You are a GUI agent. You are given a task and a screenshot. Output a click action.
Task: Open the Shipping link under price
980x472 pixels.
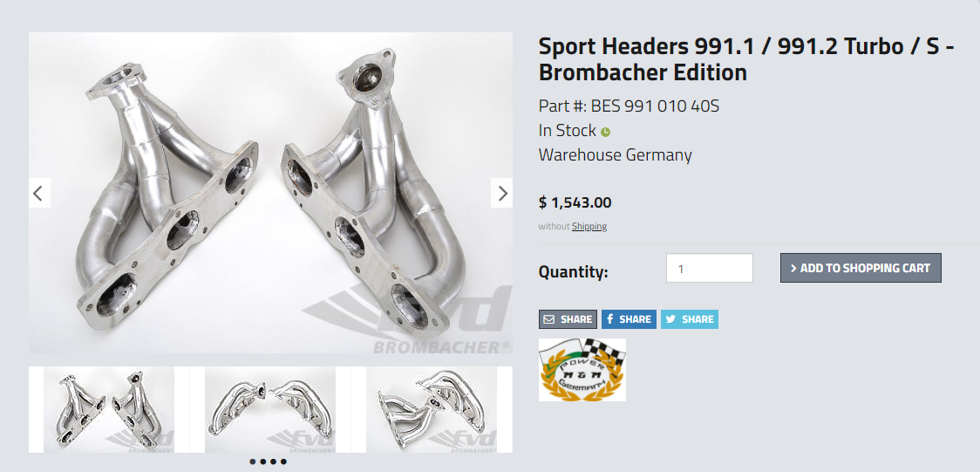click(589, 226)
